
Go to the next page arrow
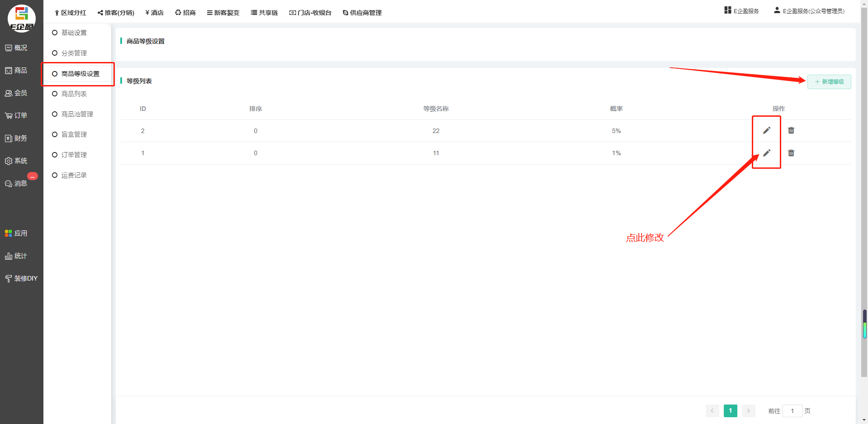click(748, 411)
